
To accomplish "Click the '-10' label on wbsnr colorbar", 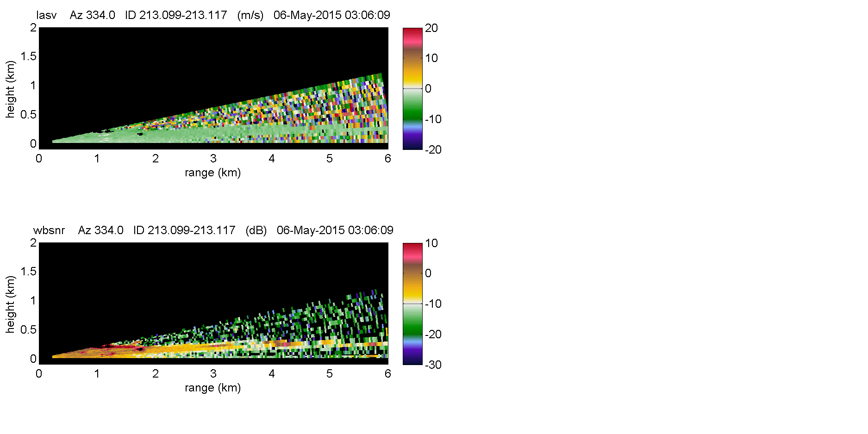I will pyautogui.click(x=433, y=304).
